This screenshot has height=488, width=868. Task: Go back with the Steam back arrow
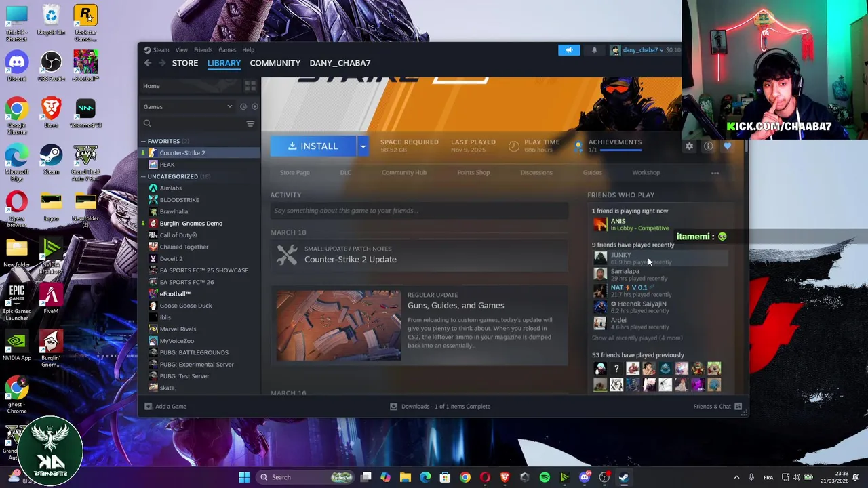click(x=148, y=63)
